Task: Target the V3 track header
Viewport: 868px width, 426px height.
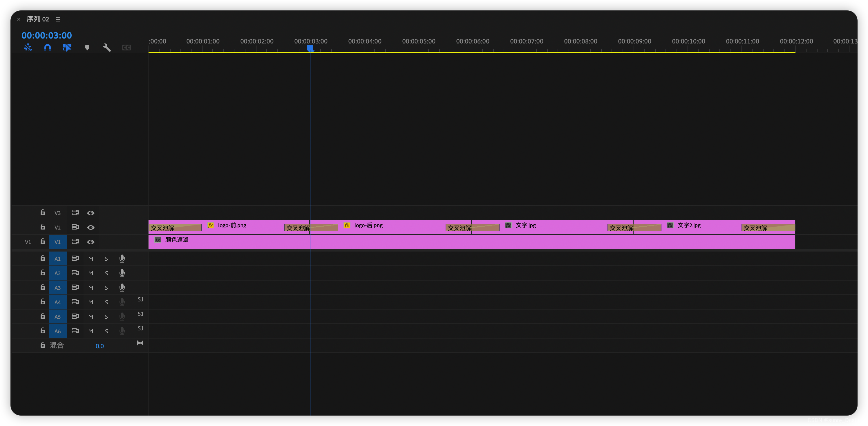Action: point(58,213)
